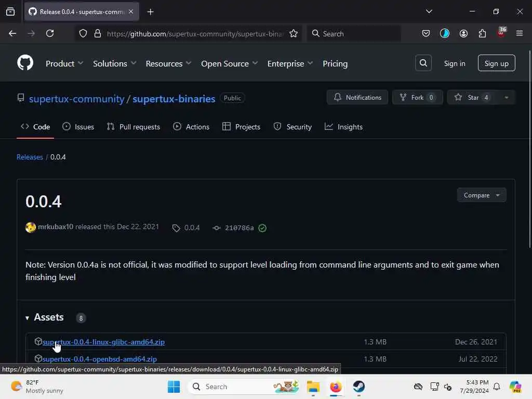Viewport: 532px width, 399px height.
Task: Open the Insights tab
Action: click(x=343, y=127)
